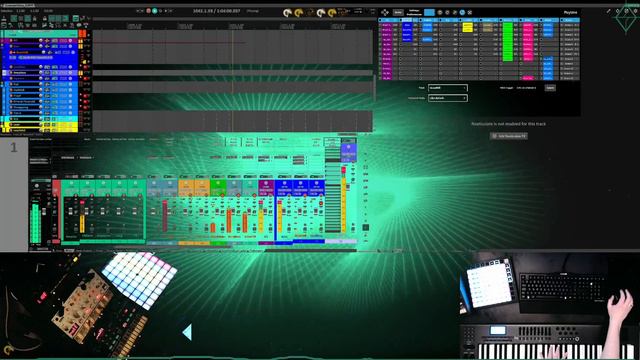Viewport: 640px width, 360px height.
Task: Click the gray panel labeled 1
Action: pos(14,194)
